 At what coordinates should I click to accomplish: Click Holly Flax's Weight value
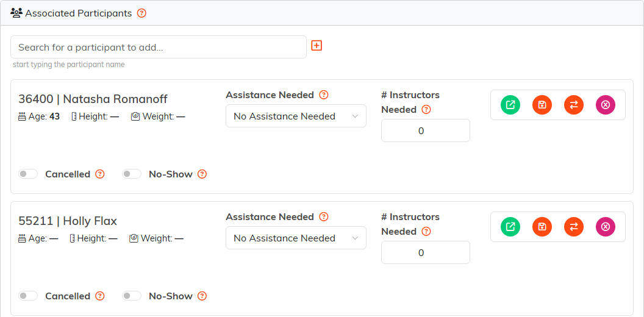(x=179, y=238)
